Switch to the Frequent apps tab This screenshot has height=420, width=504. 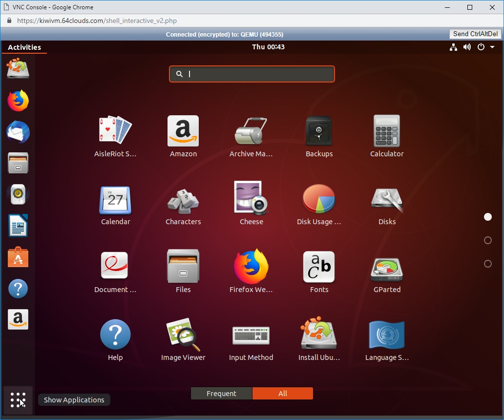pyautogui.click(x=221, y=394)
